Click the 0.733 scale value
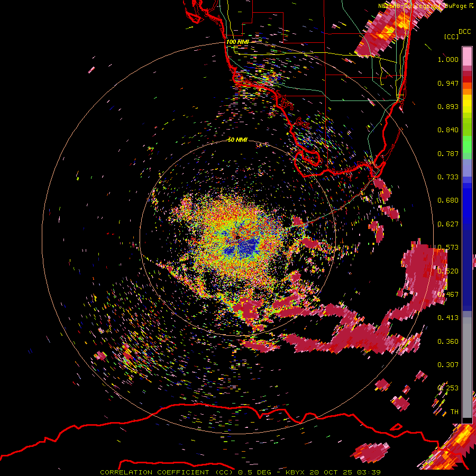This screenshot has height=476, width=476. point(448,177)
